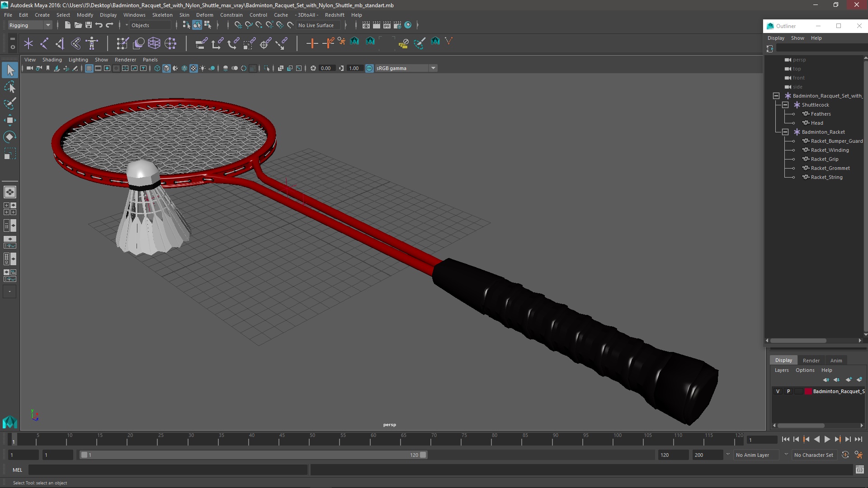Open the Layers menu in layer editor
This screenshot has height=488, width=868.
(782, 370)
